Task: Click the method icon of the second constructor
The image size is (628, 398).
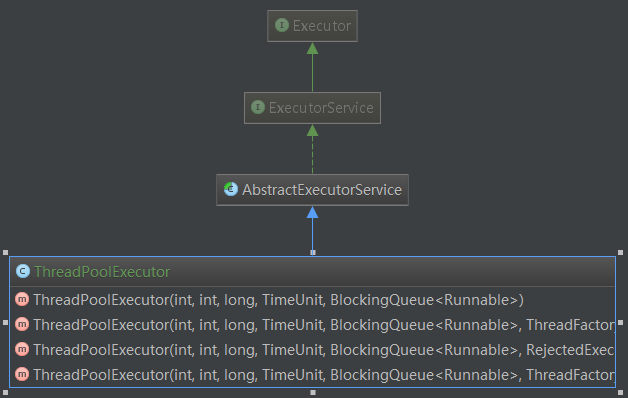Action: coord(22,324)
